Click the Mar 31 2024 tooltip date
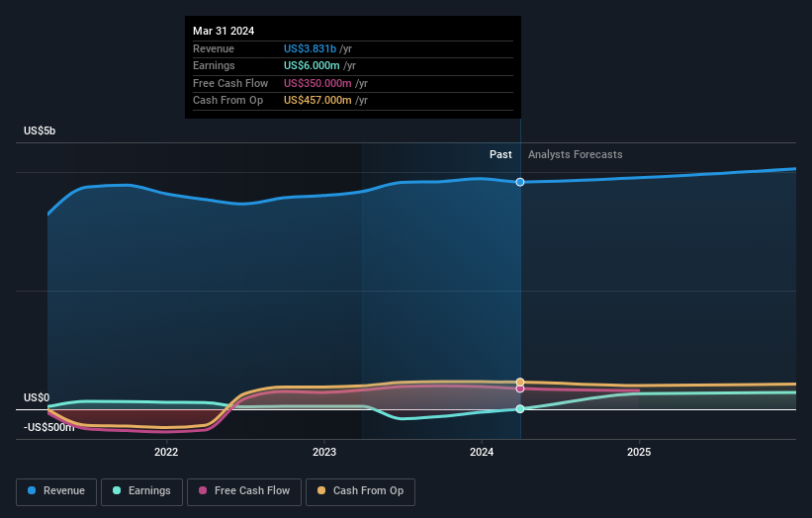812x518 pixels. pos(224,31)
